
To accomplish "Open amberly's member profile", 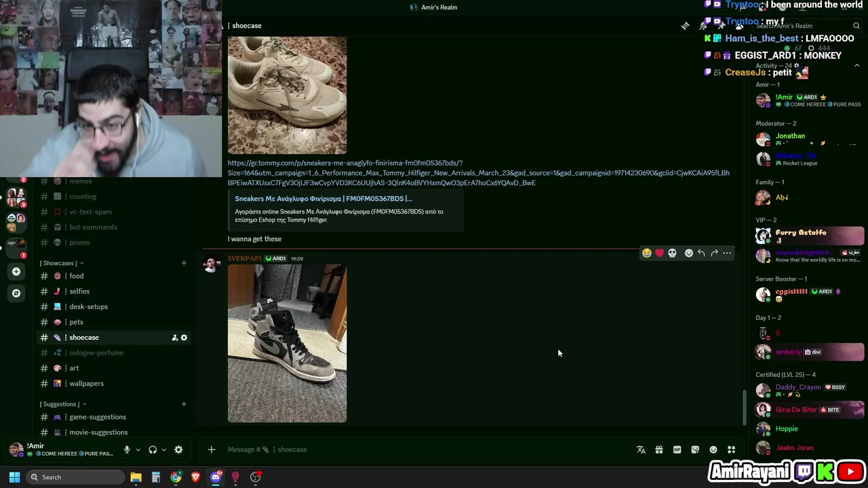I will tap(808, 352).
